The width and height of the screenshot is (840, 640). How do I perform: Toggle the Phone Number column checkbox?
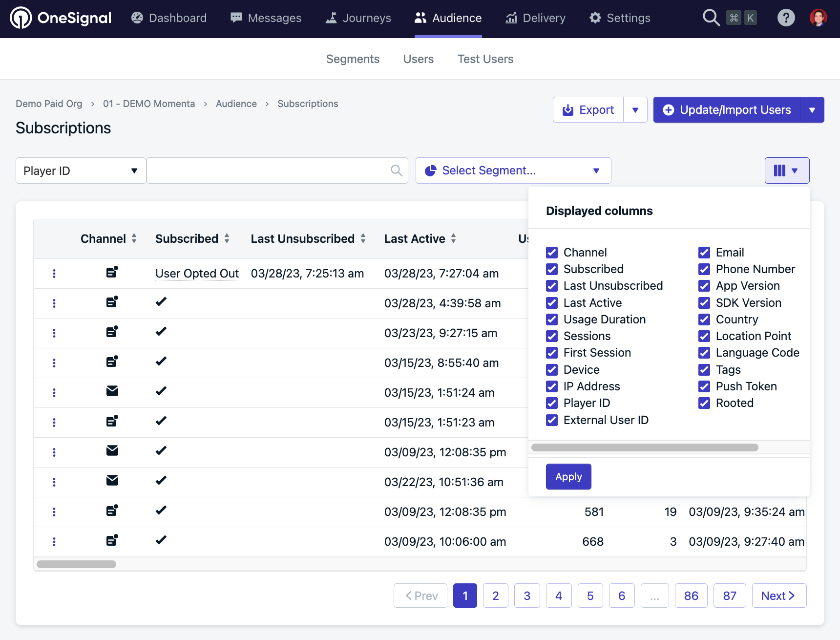click(704, 269)
